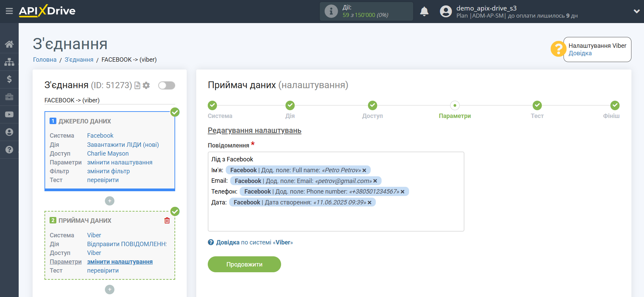Open YouTube video icon in sidebar

click(x=9, y=115)
